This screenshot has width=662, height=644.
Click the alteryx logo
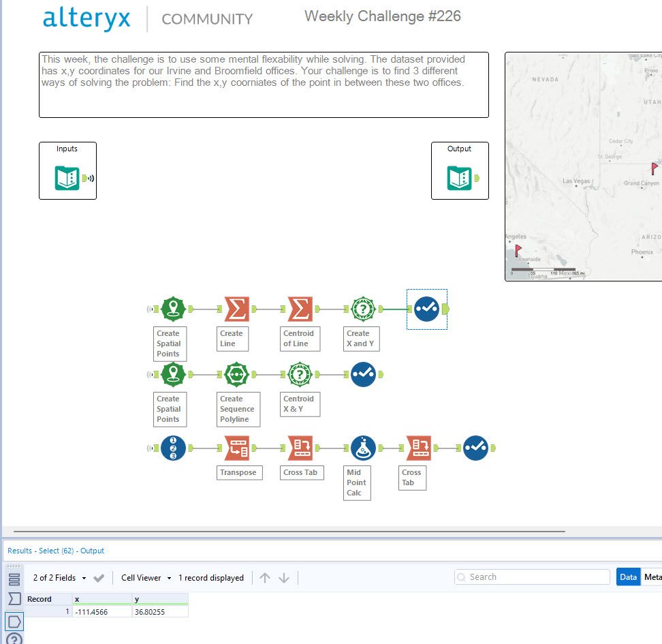point(86,18)
